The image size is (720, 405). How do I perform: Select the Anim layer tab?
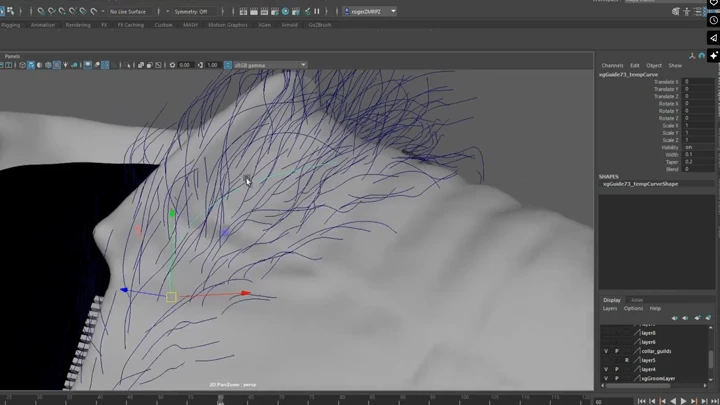[x=637, y=300]
